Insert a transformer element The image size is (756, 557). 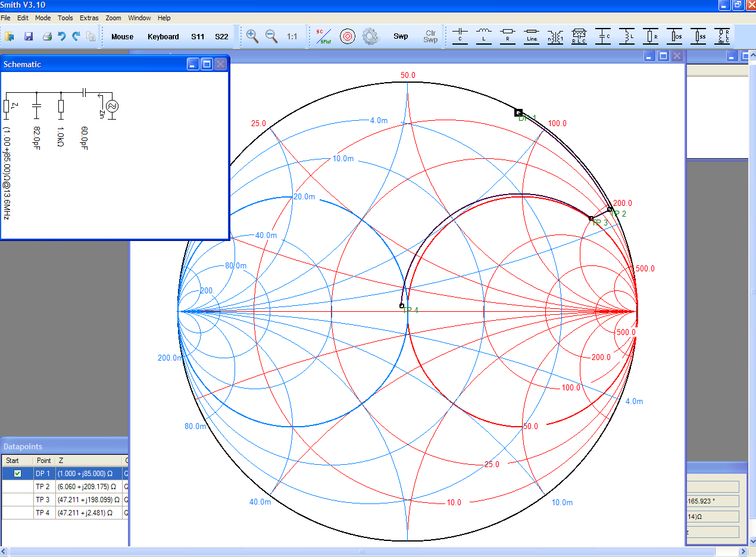[555, 36]
